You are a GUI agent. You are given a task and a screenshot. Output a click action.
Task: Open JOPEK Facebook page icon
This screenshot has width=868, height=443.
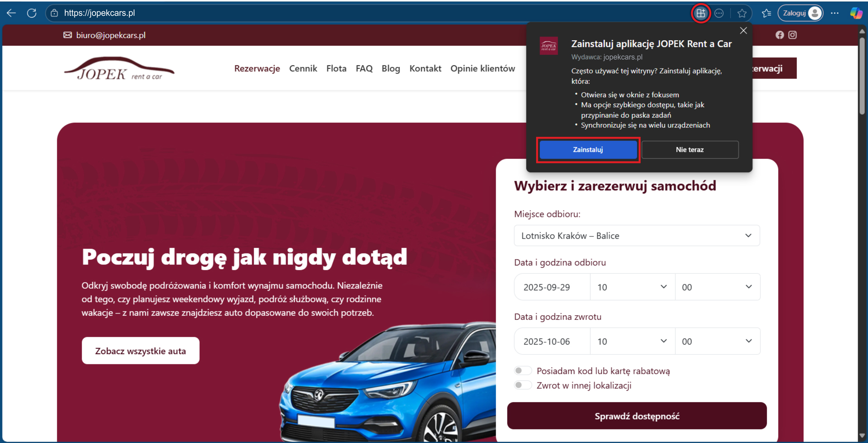click(779, 35)
